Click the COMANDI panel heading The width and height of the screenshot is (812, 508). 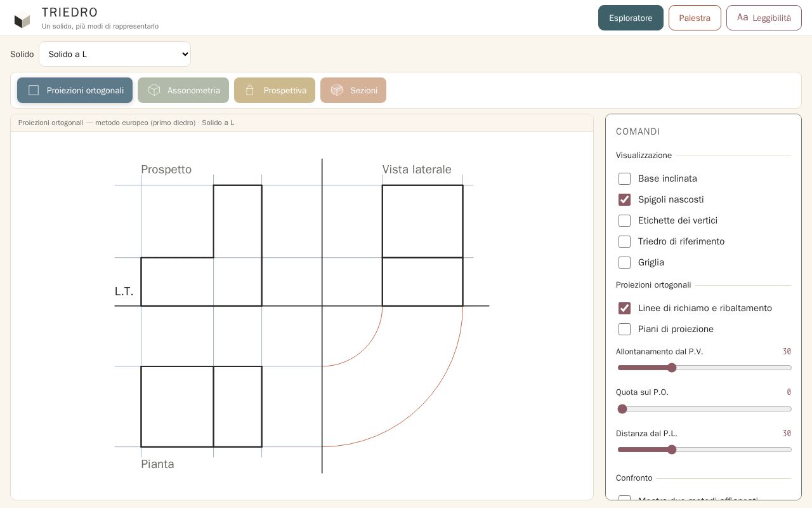638,131
